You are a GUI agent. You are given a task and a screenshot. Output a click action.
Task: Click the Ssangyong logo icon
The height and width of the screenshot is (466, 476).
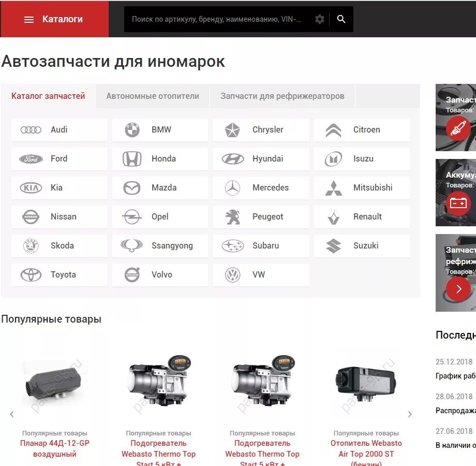pos(132,245)
